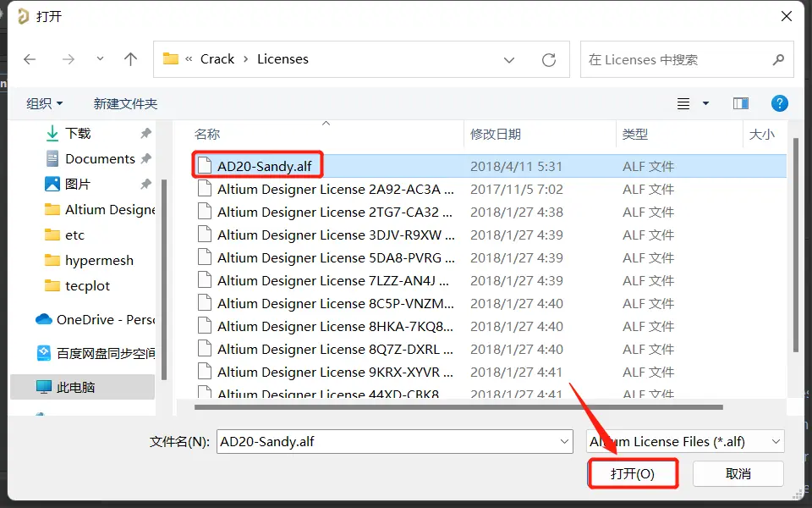Expand the 文件名 dropdown arrow
The height and width of the screenshot is (508, 812).
(564, 442)
